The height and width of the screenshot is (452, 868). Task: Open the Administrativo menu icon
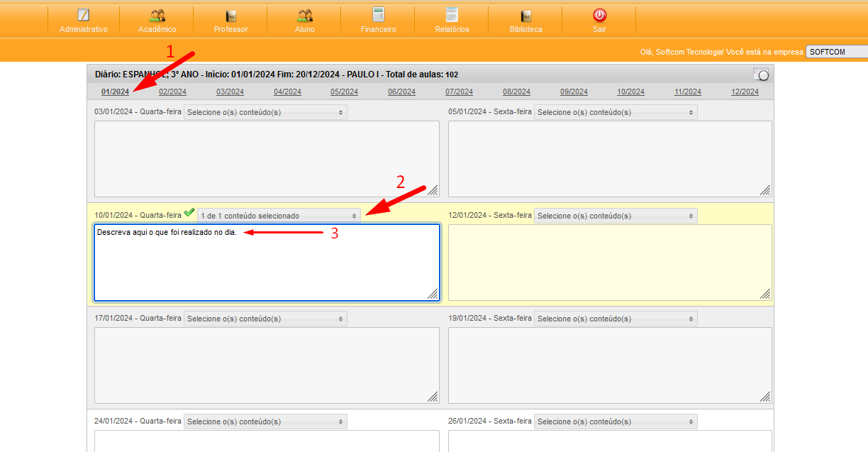[x=84, y=16]
